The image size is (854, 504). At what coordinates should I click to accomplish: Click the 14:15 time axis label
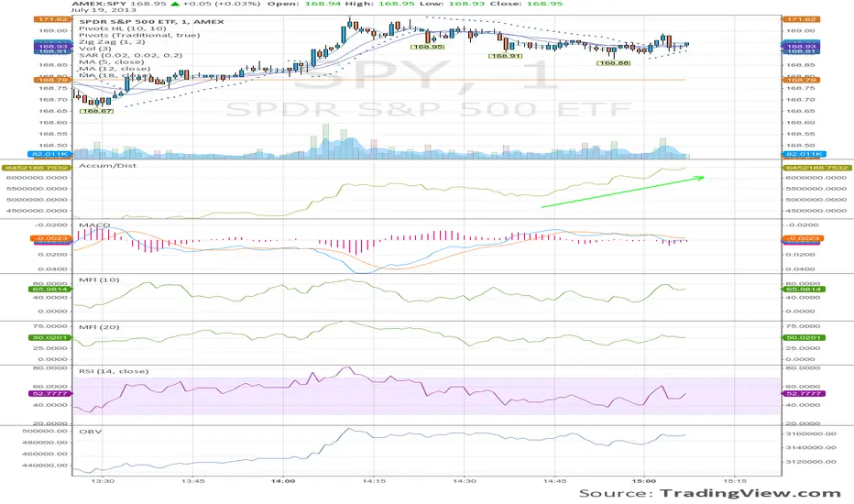(x=374, y=481)
